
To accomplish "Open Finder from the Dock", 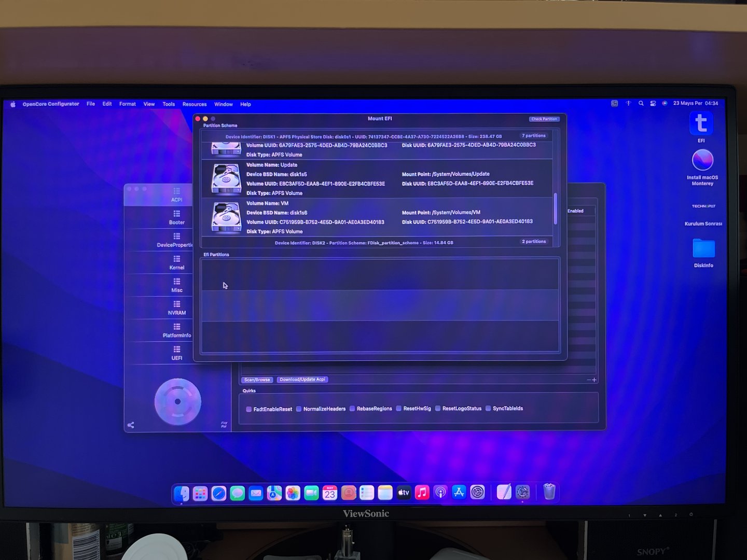I will point(182,493).
